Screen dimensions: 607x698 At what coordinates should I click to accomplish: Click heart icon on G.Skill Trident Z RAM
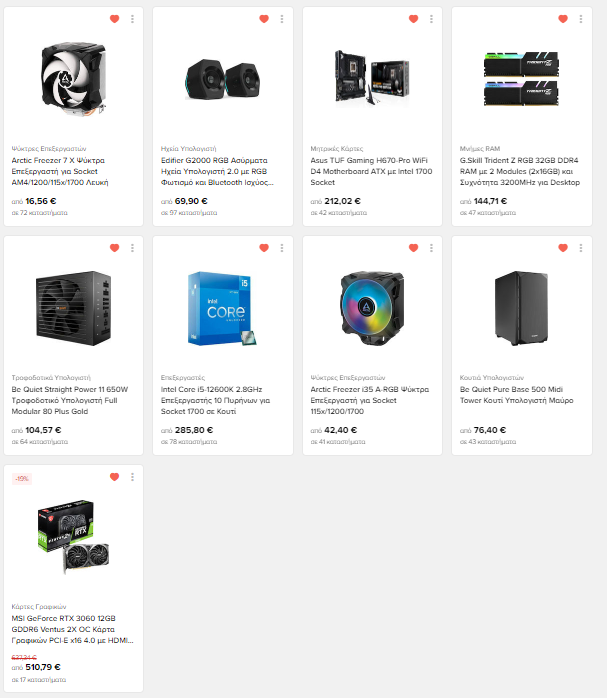[563, 19]
